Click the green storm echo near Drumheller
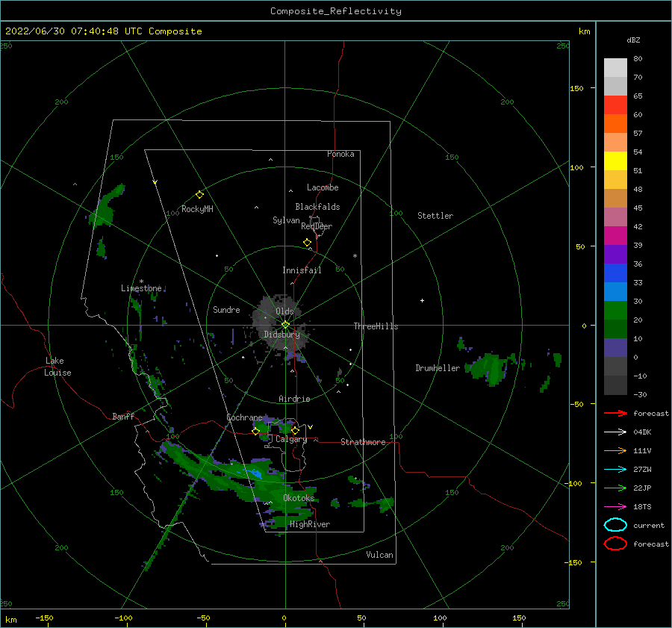This screenshot has height=628, width=672. tap(488, 368)
